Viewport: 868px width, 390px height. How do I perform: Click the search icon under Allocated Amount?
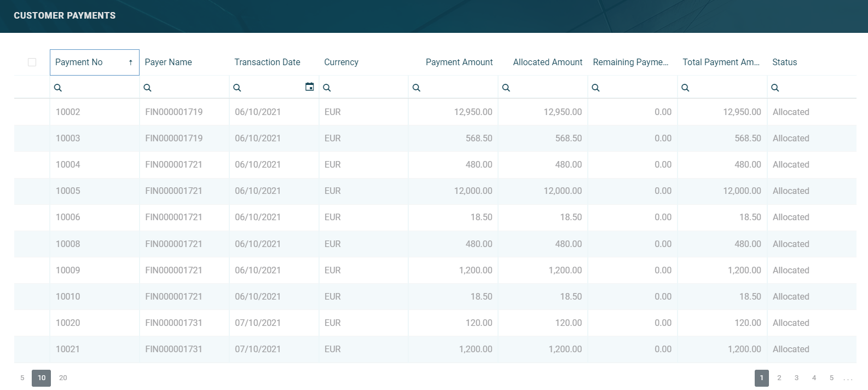tap(506, 88)
